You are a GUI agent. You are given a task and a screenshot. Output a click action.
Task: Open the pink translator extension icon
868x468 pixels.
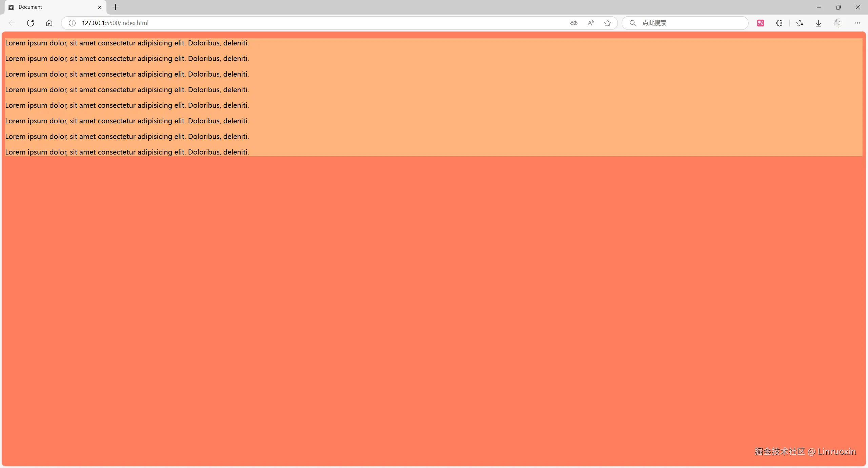[761, 23]
